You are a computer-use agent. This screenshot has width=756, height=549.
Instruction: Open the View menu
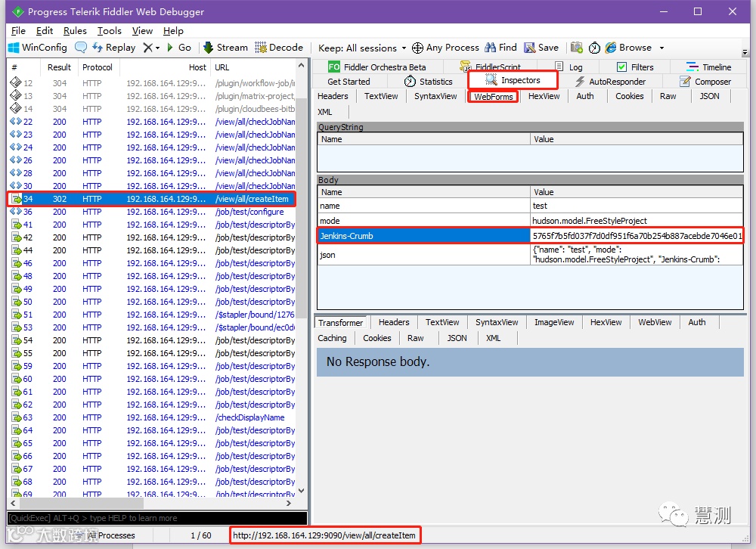(x=142, y=31)
